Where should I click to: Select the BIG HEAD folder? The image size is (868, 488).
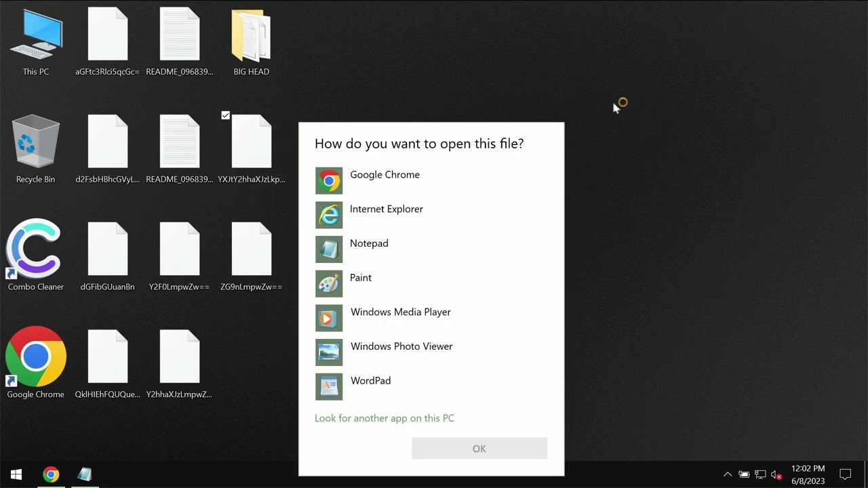pyautogui.click(x=252, y=42)
